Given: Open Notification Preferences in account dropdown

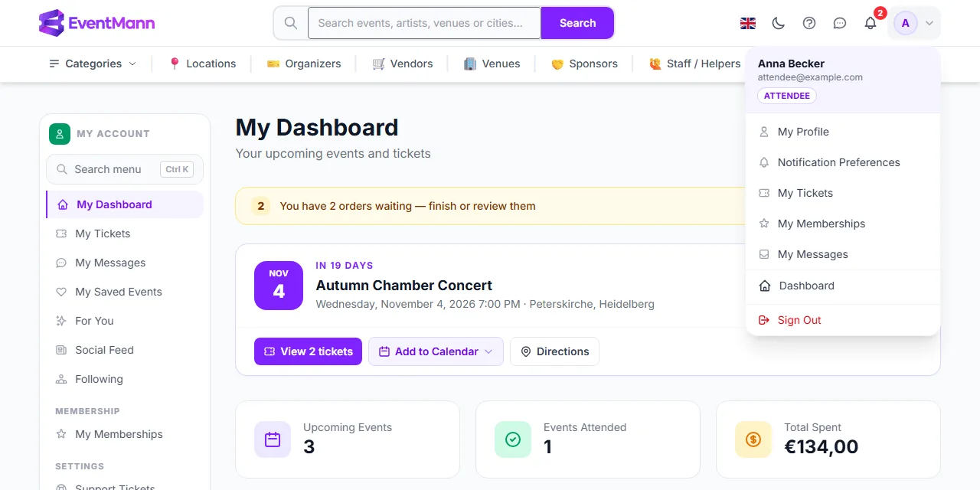Looking at the screenshot, I should click(x=842, y=162).
